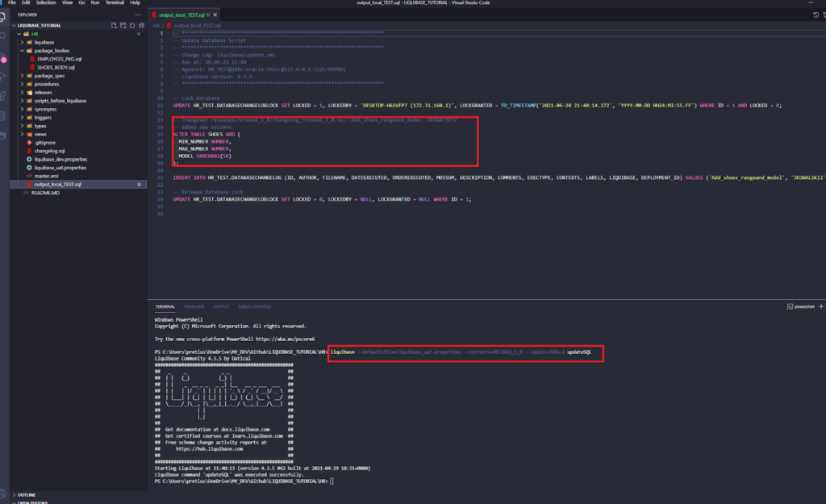Open the Help menu
The image size is (826, 504).
point(136,2)
